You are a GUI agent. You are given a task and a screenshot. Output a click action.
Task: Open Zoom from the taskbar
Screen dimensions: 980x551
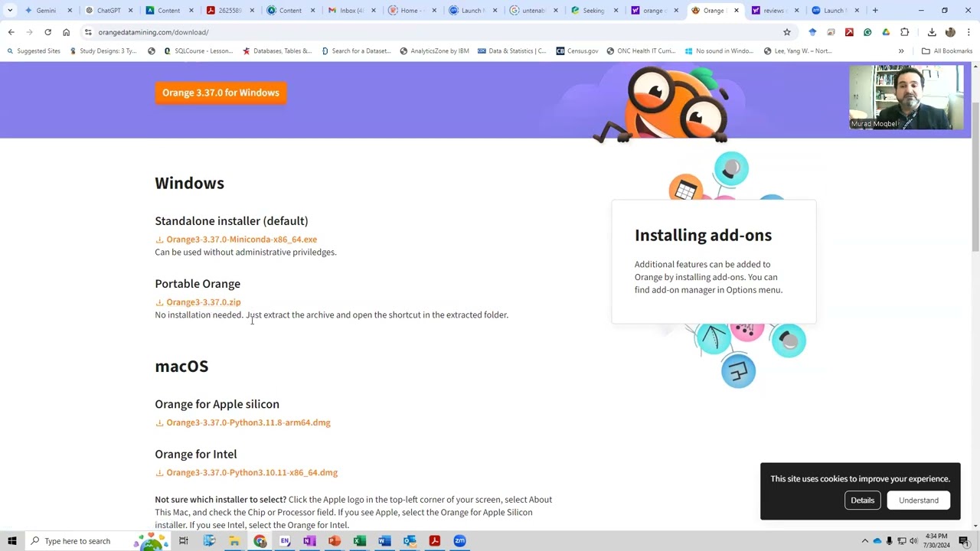tap(459, 541)
